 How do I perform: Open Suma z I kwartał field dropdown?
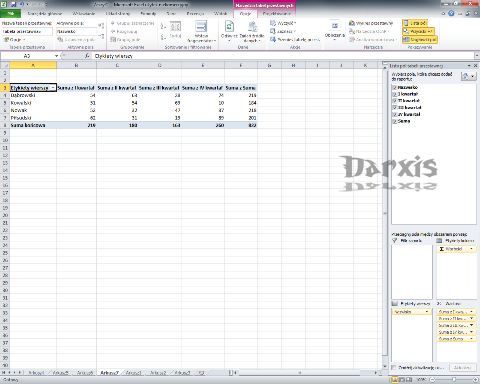pos(471,312)
